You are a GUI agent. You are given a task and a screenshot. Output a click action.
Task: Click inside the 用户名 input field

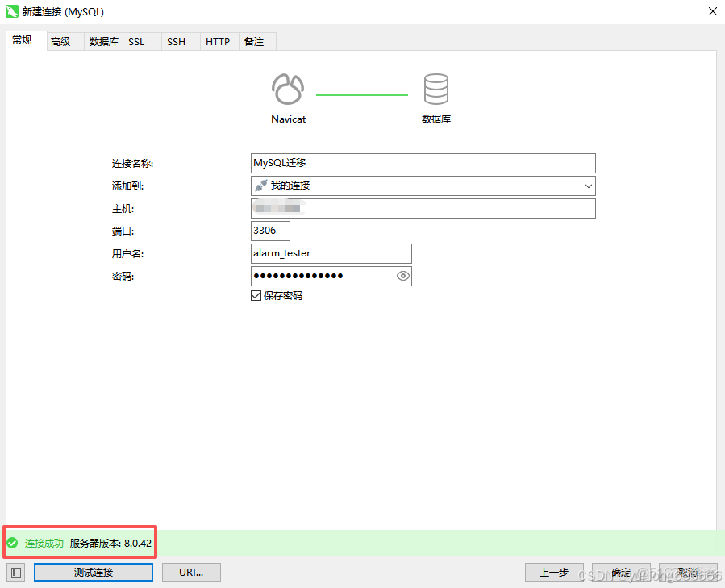tap(331, 253)
